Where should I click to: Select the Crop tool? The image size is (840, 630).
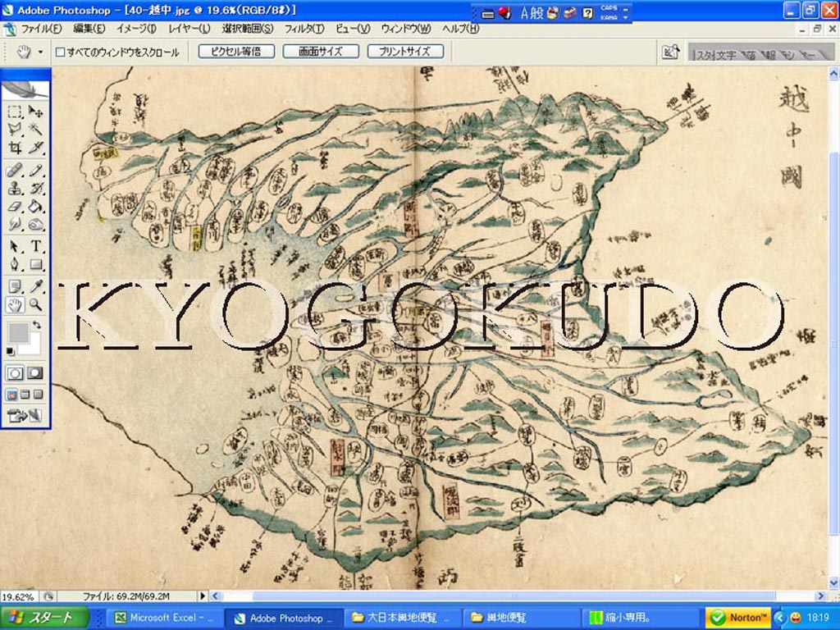15,147
